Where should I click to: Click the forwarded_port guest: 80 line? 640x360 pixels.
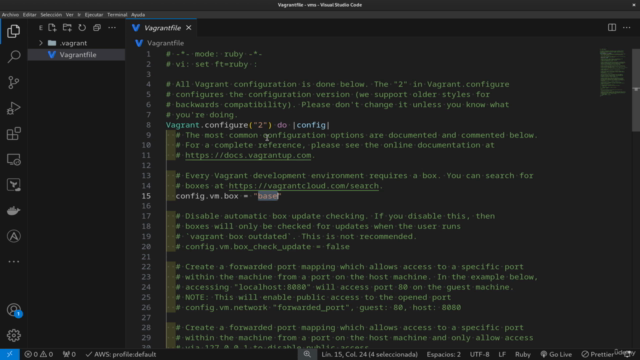pos(318,307)
